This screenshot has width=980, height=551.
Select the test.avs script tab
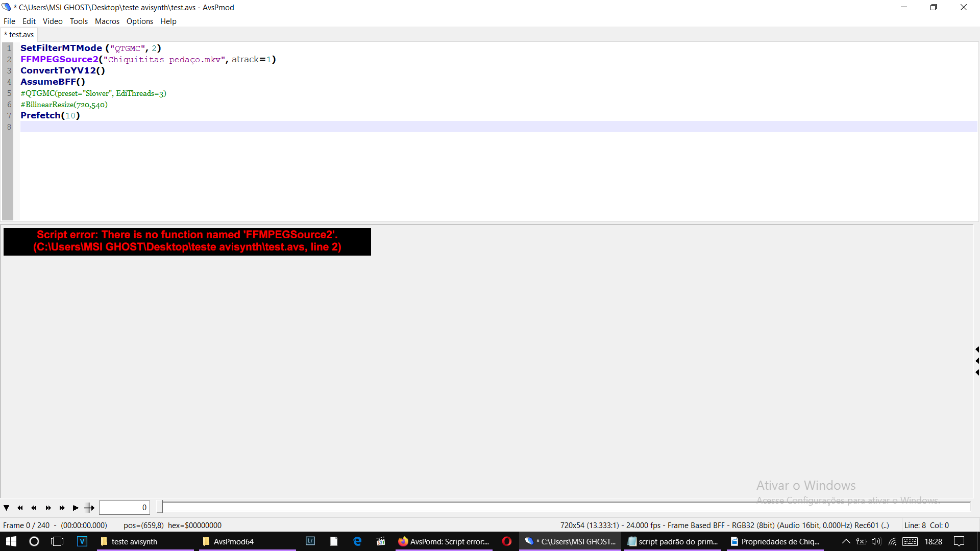click(x=20, y=35)
